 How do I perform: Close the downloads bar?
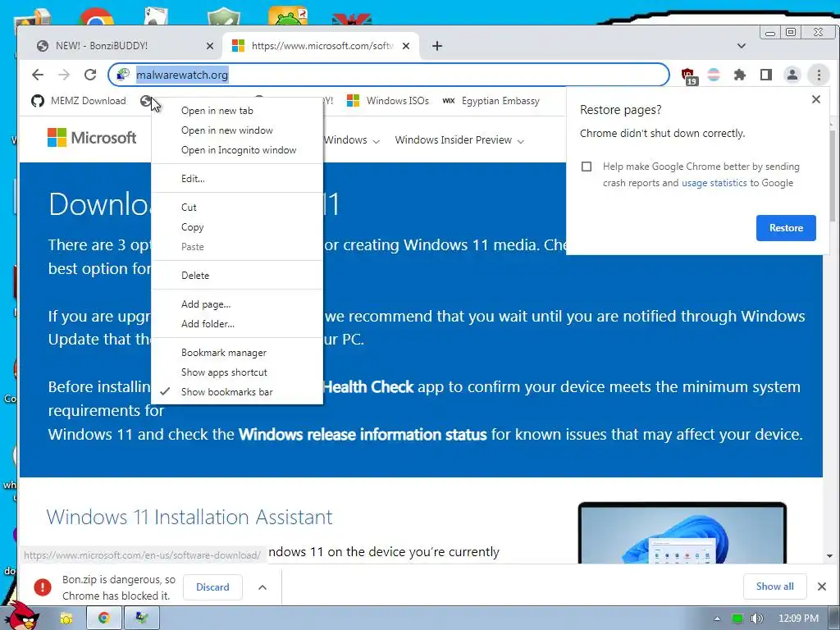822,587
